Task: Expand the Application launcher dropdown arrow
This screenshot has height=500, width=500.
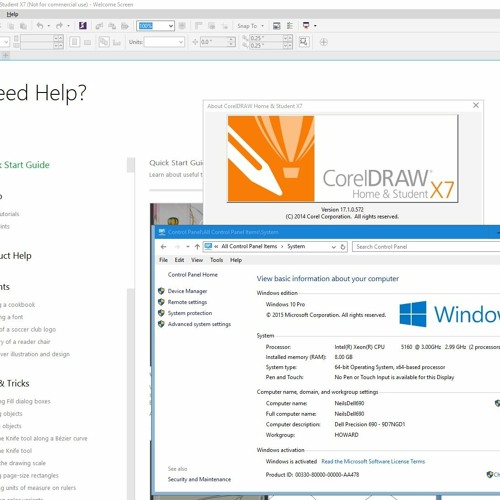Action: [315, 26]
